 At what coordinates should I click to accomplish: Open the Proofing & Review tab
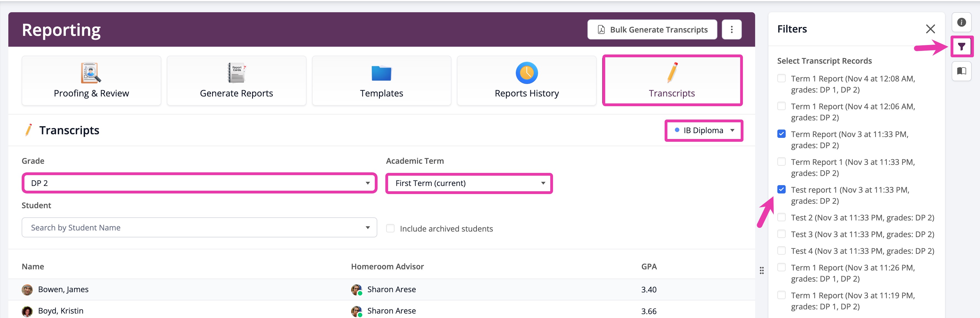(91, 81)
